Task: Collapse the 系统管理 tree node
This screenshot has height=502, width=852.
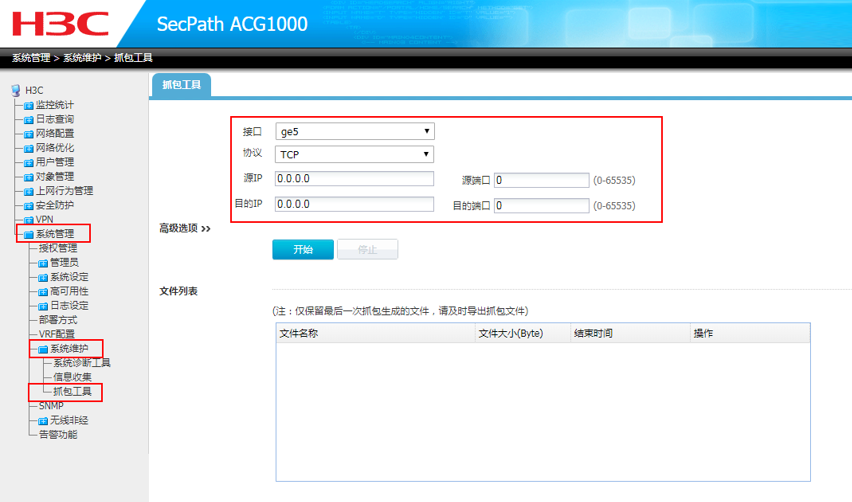Action: pyautogui.click(x=29, y=234)
